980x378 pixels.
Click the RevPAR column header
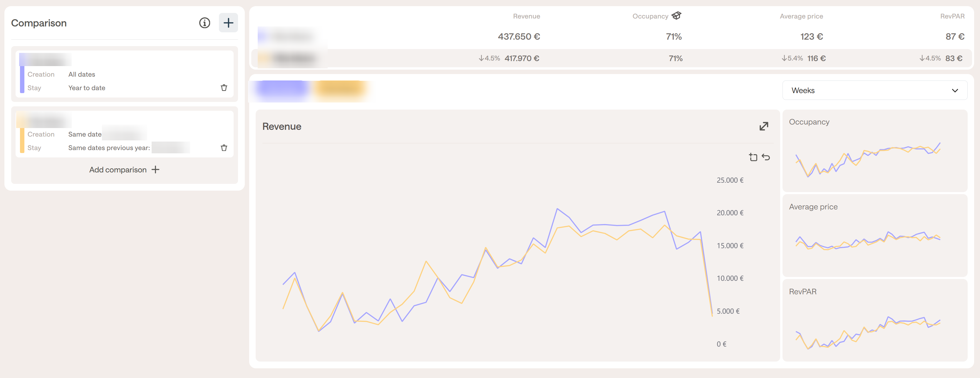[x=952, y=16]
